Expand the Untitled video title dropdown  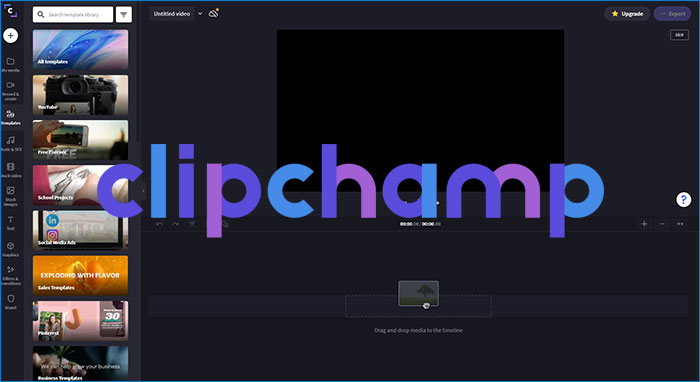[x=200, y=14]
